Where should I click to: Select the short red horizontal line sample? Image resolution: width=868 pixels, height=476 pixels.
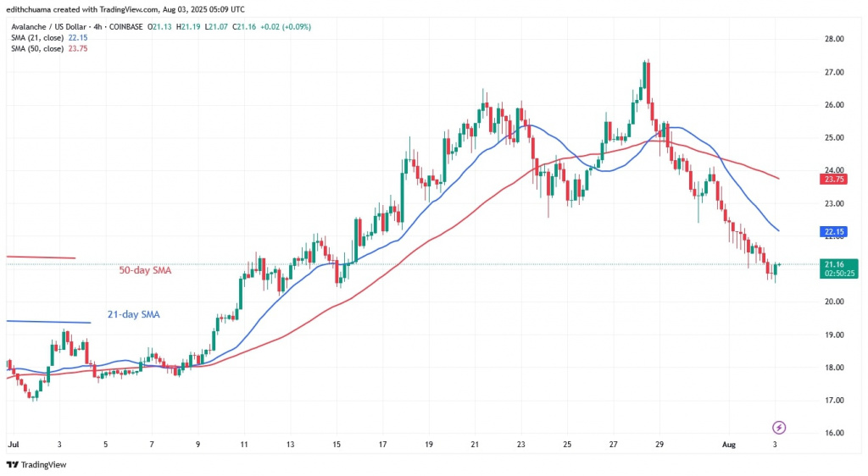(41, 257)
